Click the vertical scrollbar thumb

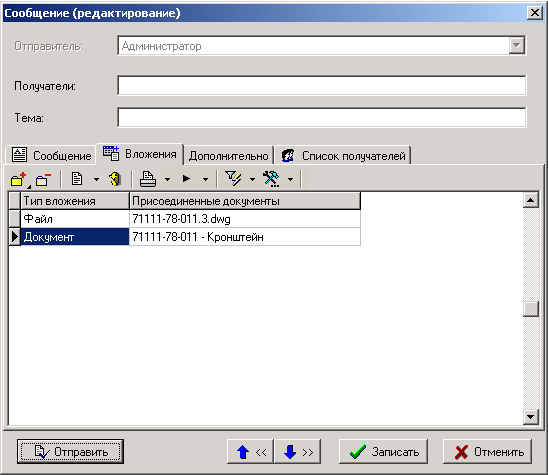(x=531, y=309)
